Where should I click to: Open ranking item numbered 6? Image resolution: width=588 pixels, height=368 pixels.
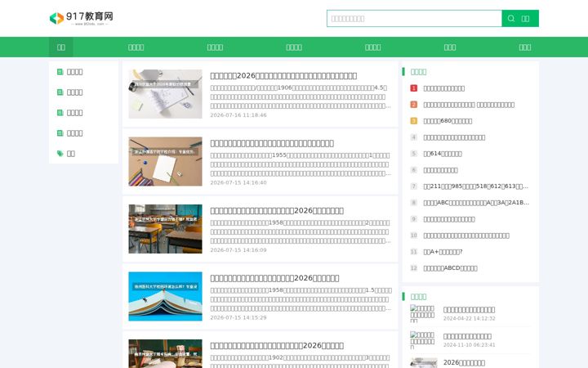(440, 170)
